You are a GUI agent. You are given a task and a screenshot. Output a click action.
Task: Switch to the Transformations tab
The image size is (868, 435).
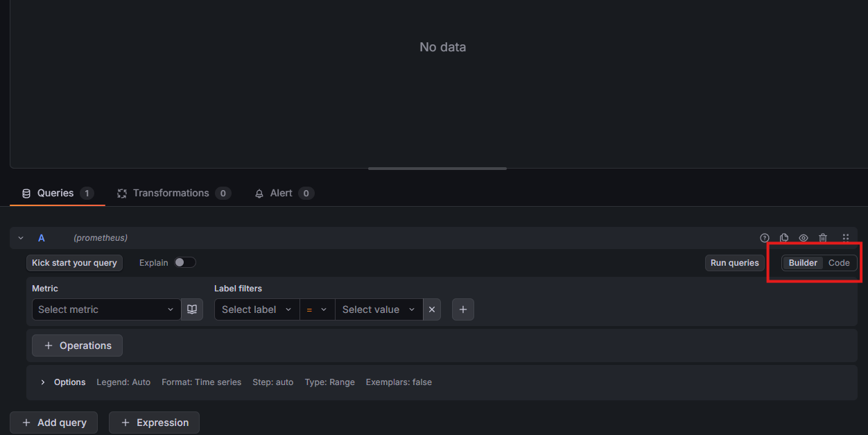coord(171,194)
